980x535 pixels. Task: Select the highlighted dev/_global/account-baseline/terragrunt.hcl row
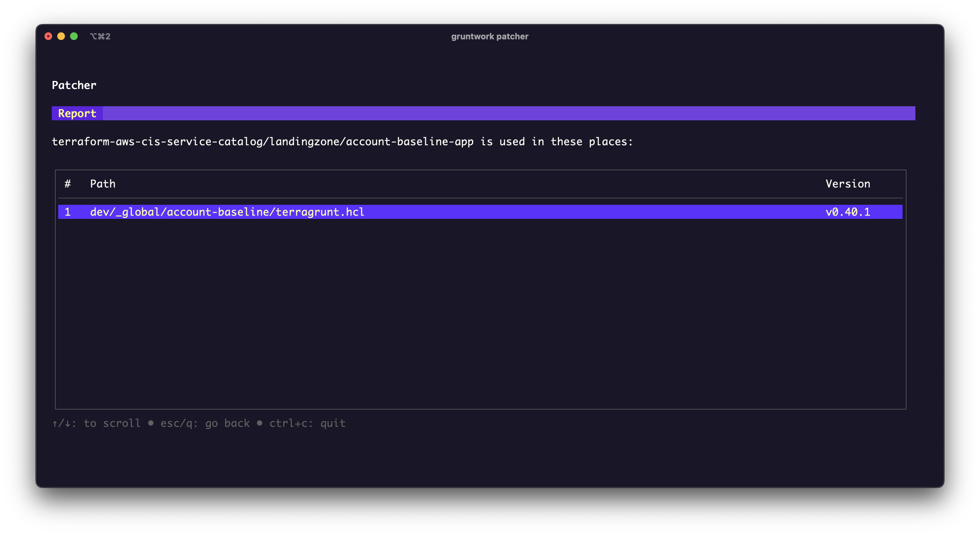click(227, 212)
